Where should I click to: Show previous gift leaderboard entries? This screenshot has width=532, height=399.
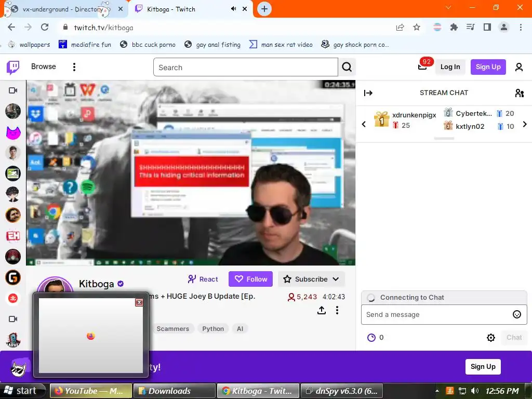tap(364, 124)
